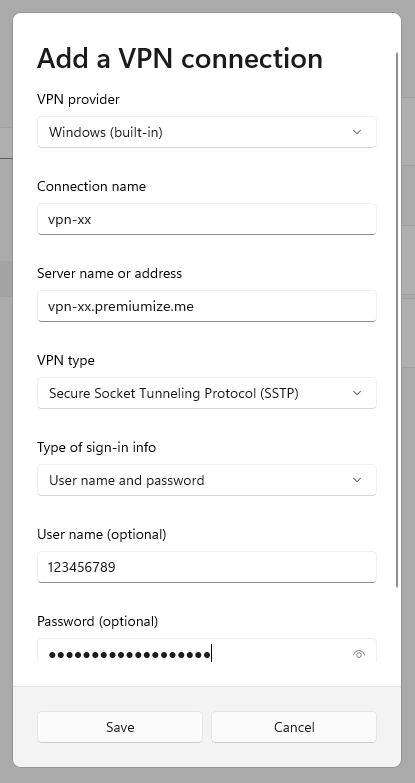415x783 pixels.
Task: Open the 'User name and password' dropdown
Action: tap(207, 480)
